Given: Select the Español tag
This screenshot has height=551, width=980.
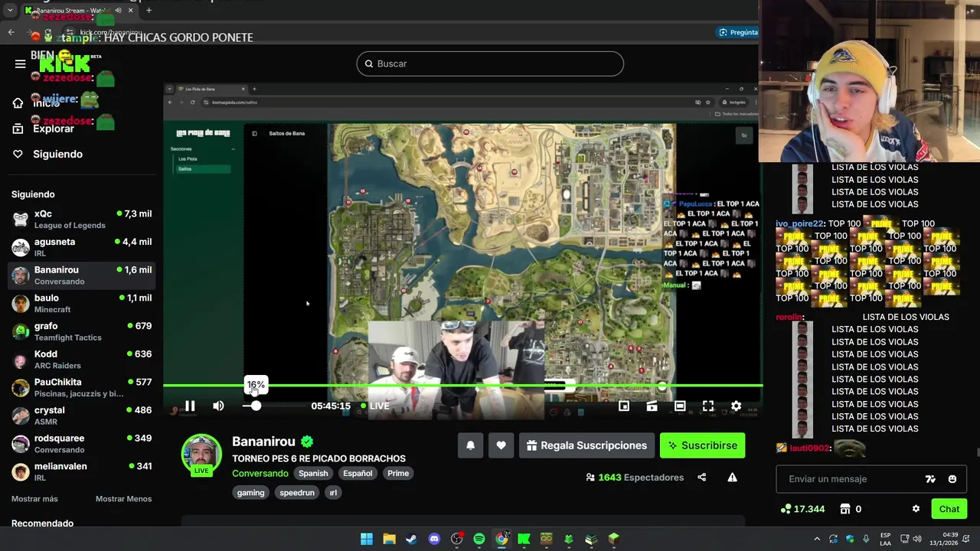Looking at the screenshot, I should tap(358, 473).
